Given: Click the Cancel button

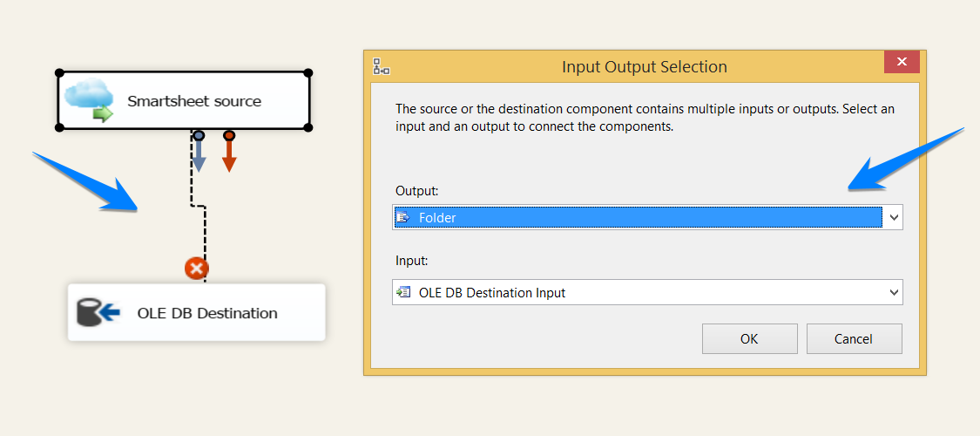Looking at the screenshot, I should (854, 338).
